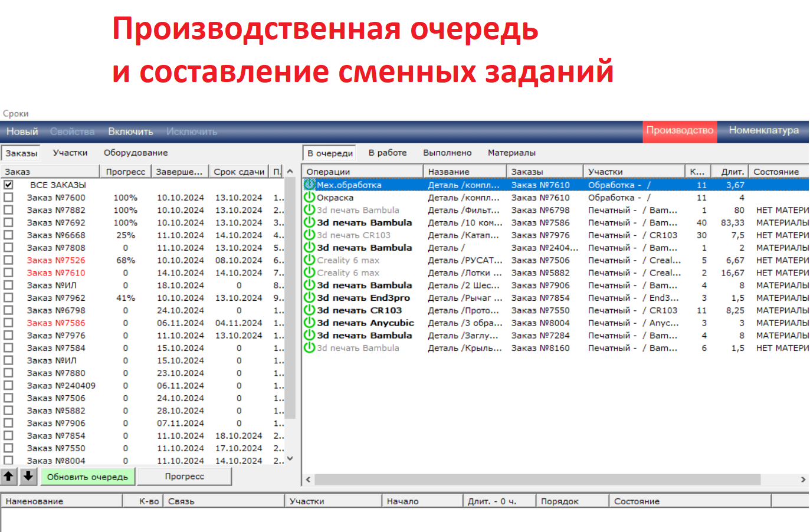
Task: Click the power icon for 3d печать End3pro
Action: point(309,297)
